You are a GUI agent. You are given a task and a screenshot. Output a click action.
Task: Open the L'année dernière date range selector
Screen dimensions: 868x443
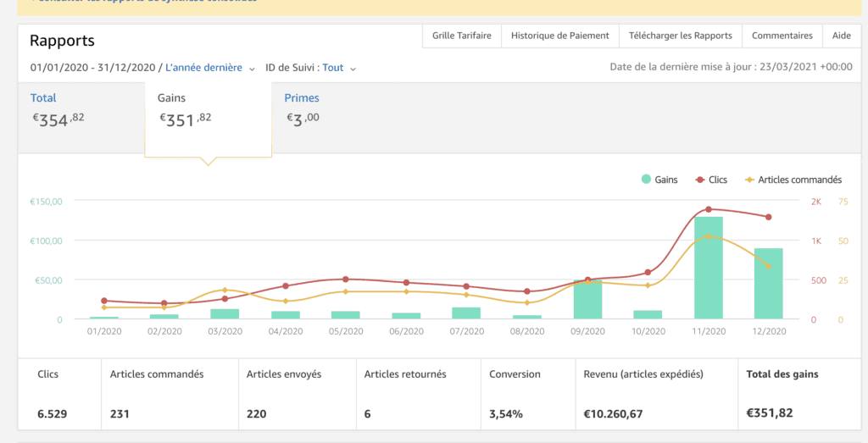point(203,68)
